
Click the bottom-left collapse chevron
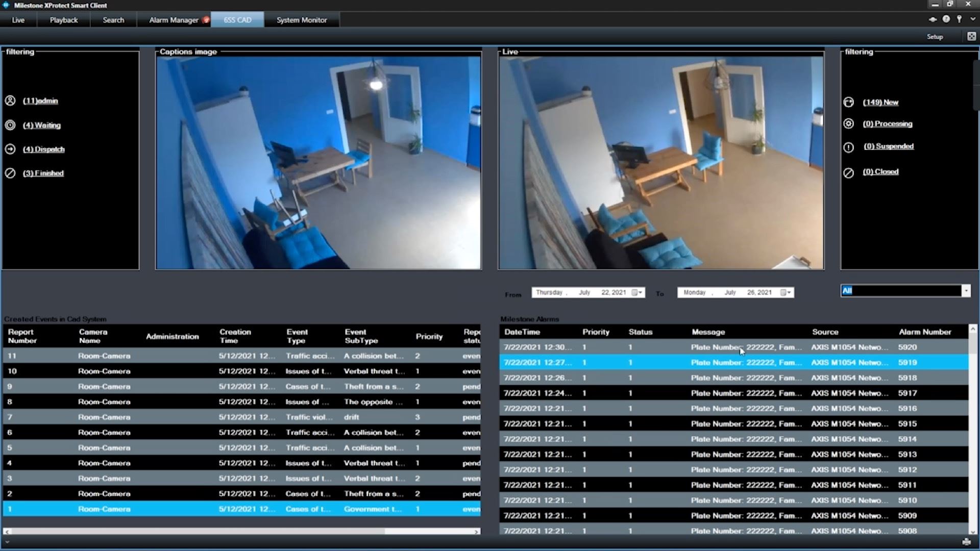pos(7,542)
